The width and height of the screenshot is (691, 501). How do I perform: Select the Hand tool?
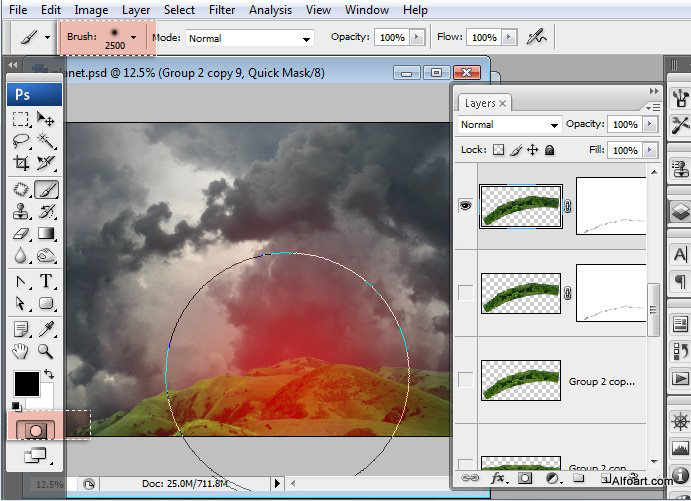click(x=21, y=350)
